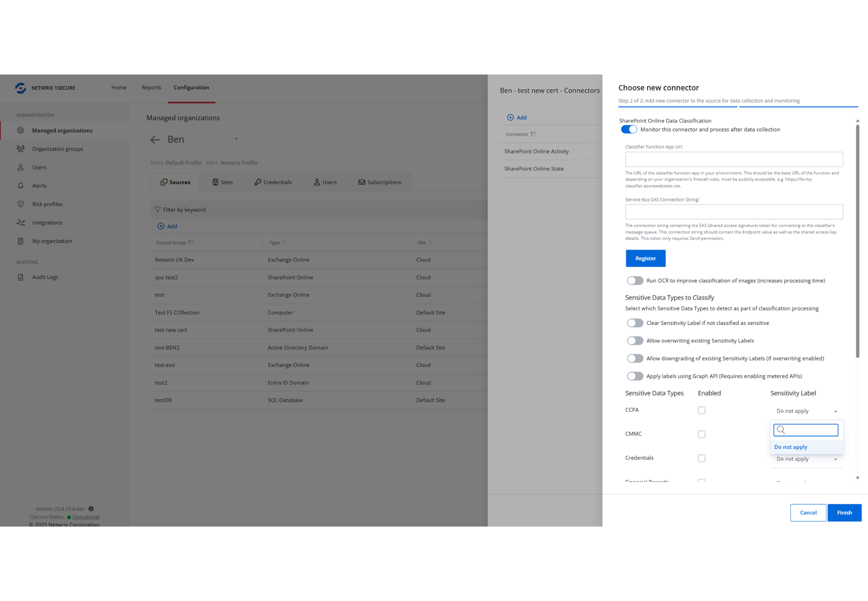
Task: Switch to the Sites tab
Action: point(222,182)
